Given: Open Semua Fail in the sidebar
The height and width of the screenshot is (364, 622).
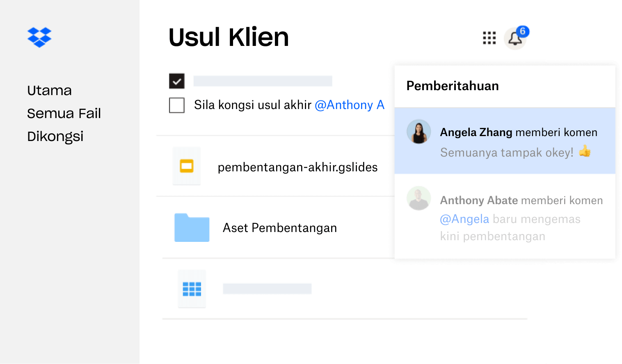Looking at the screenshot, I should (64, 113).
